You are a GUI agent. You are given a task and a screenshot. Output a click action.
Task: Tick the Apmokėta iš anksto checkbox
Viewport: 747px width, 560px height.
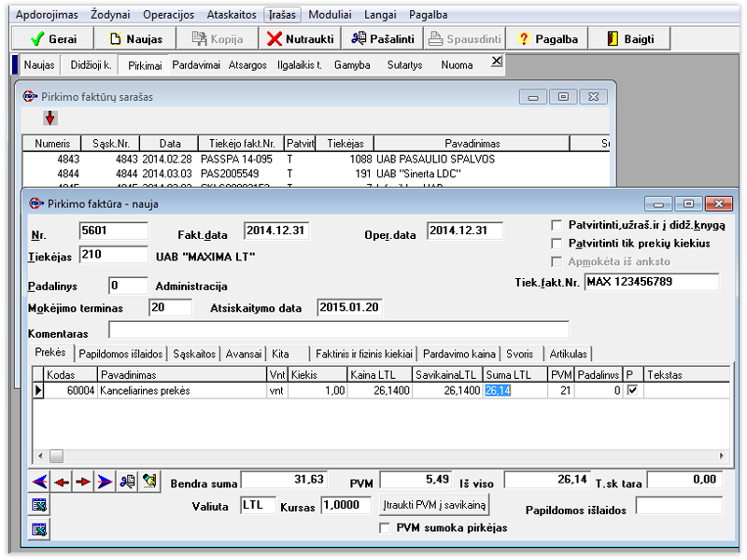click(556, 261)
